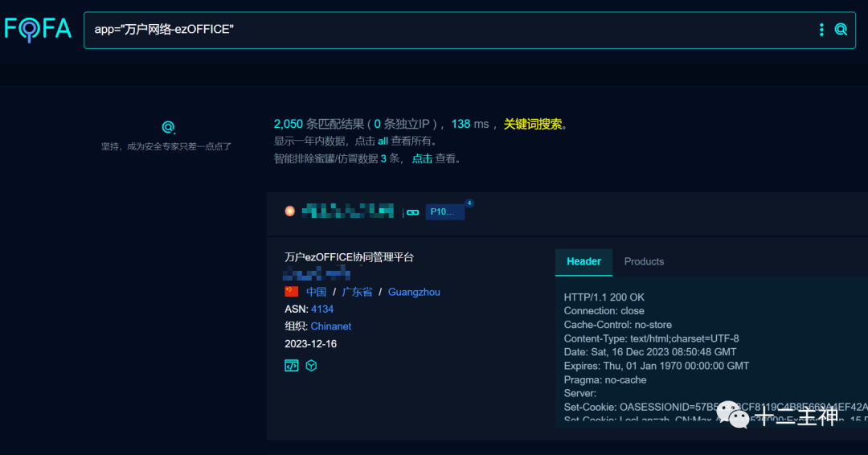Open the chain link icon for the host
This screenshot has width=868, height=455.
(413, 212)
